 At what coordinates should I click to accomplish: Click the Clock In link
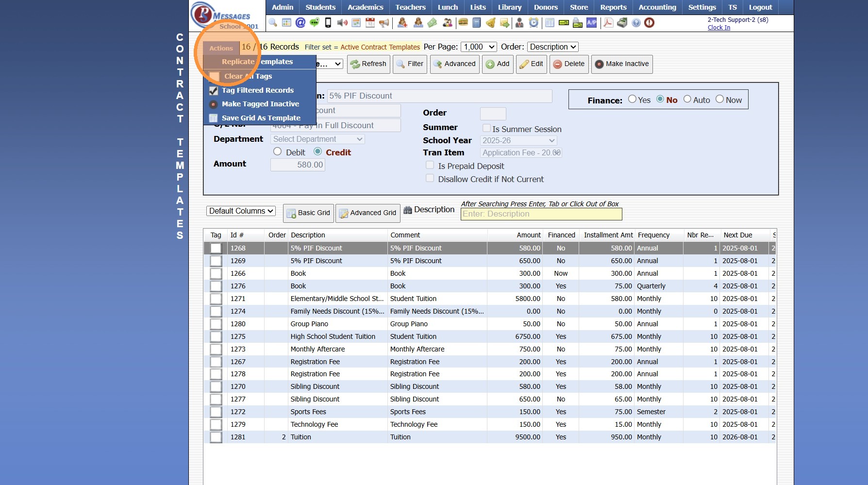tap(718, 28)
